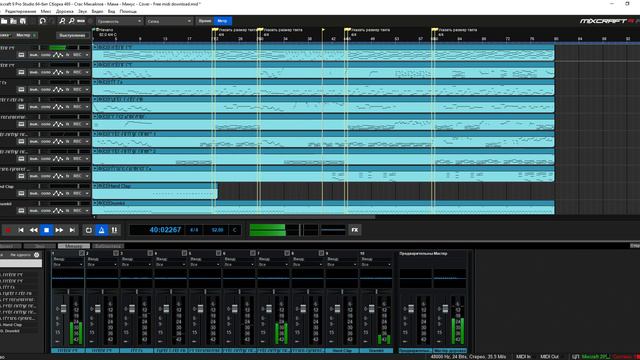The image size is (640, 360).
Task: Open the Громкость automation dropdown
Action: pyautogui.click(x=119, y=21)
